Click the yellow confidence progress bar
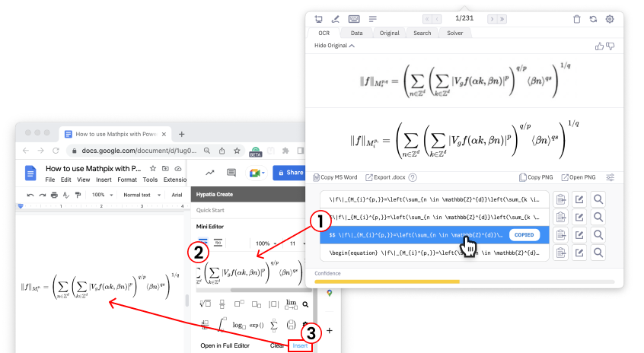 (x=387, y=281)
